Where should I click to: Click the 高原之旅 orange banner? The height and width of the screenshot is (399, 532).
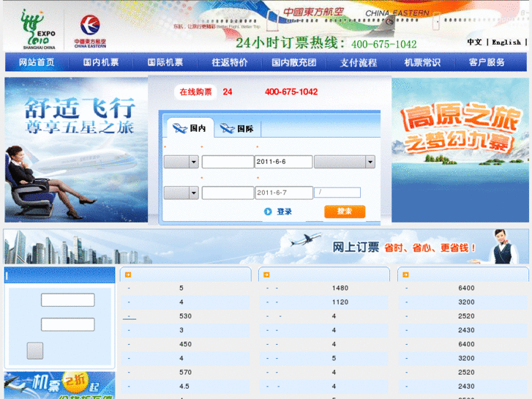[x=460, y=150]
